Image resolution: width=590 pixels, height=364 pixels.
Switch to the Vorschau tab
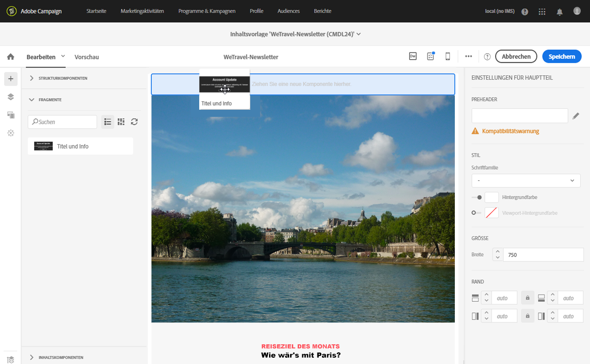pos(87,57)
